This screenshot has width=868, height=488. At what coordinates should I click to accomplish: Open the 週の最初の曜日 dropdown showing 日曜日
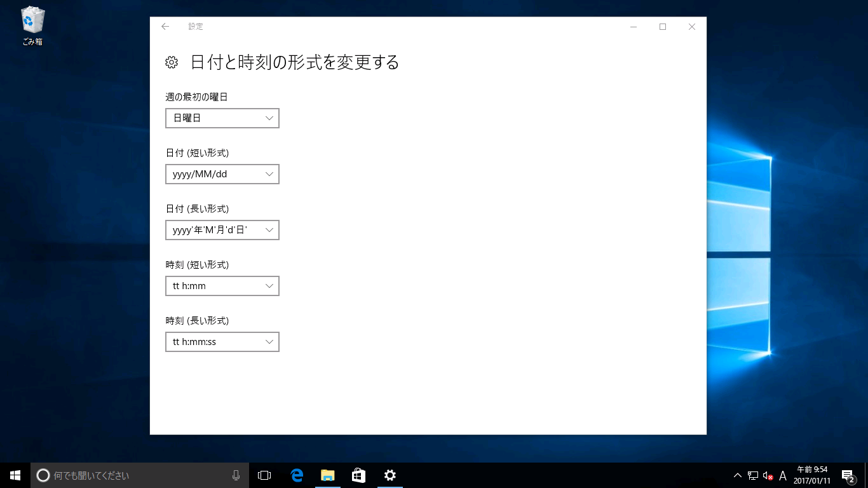(222, 118)
